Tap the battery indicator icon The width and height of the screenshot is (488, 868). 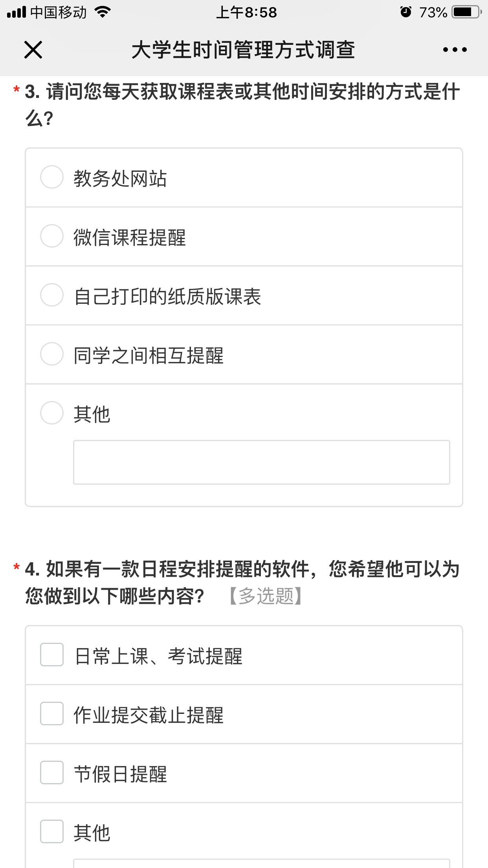tap(466, 12)
